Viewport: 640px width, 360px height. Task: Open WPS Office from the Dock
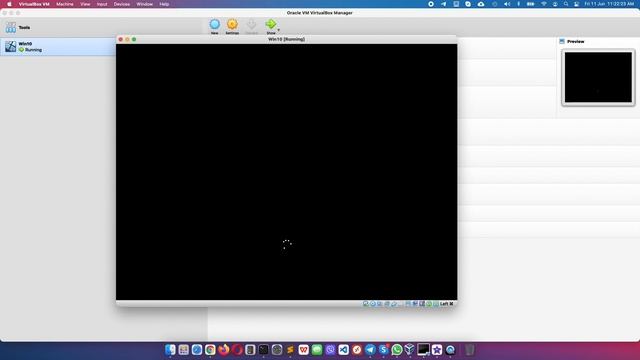[x=303, y=350]
